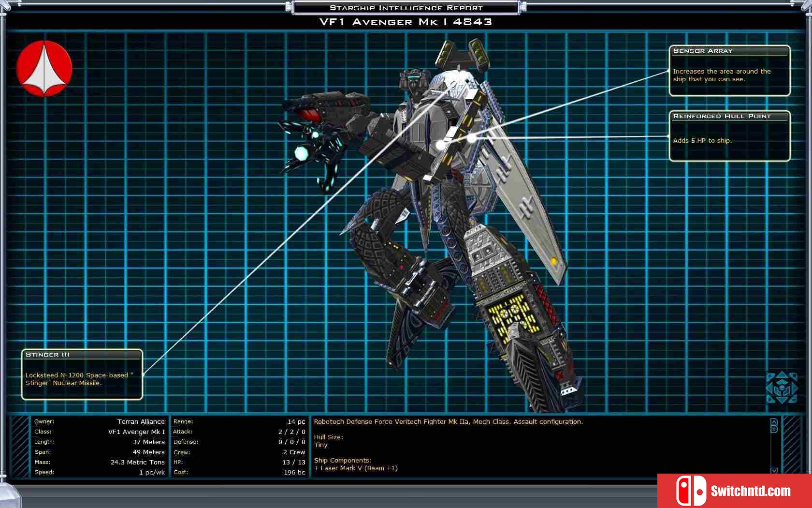Click the Class value VF1 Avenger Mk I
The width and height of the screenshot is (812, 508).
click(136, 432)
